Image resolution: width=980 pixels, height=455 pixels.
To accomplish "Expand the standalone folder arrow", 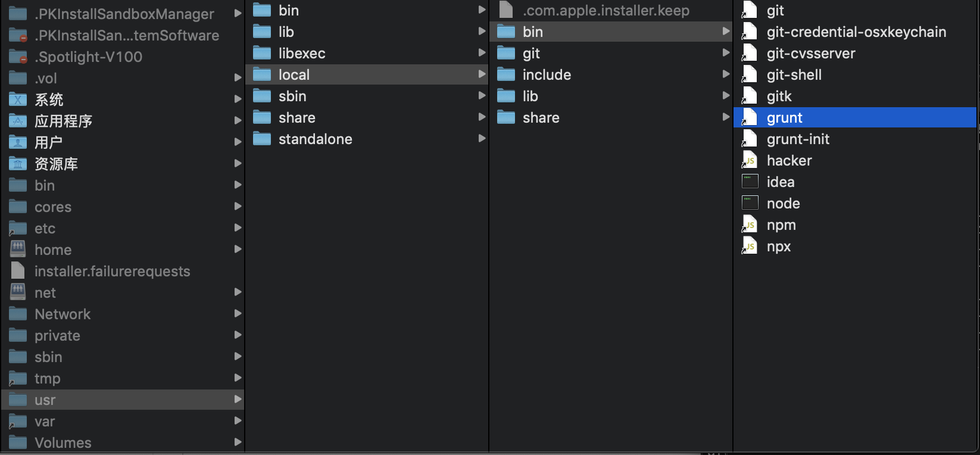I will 482,138.
